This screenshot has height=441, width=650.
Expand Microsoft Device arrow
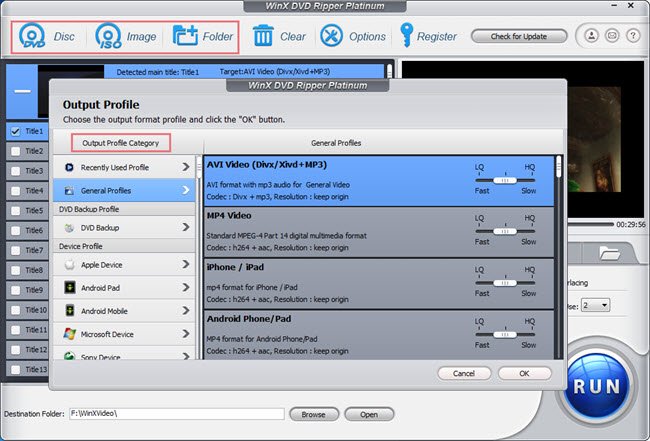coord(186,334)
